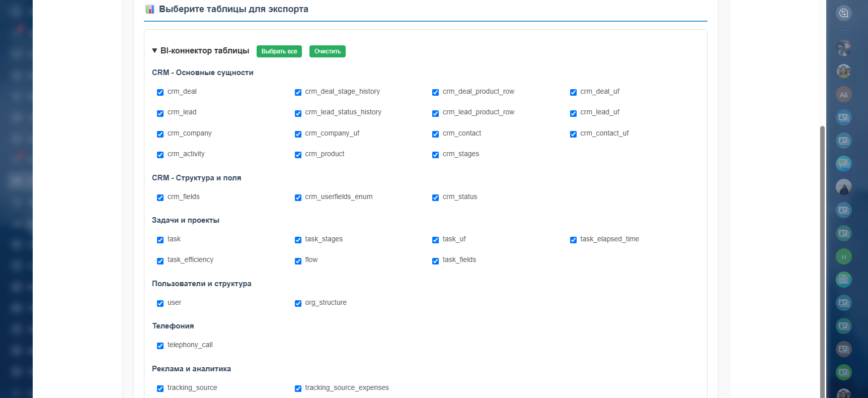Click the brown contact card icon in the sidebar
Viewport: 868px width, 398px height.
[x=844, y=349]
